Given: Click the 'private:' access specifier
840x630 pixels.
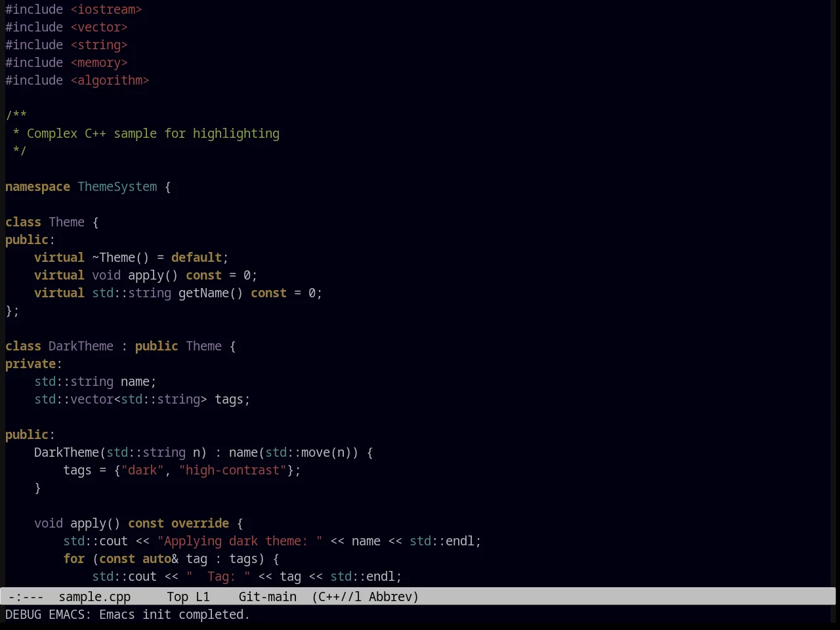Looking at the screenshot, I should click(x=33, y=364).
